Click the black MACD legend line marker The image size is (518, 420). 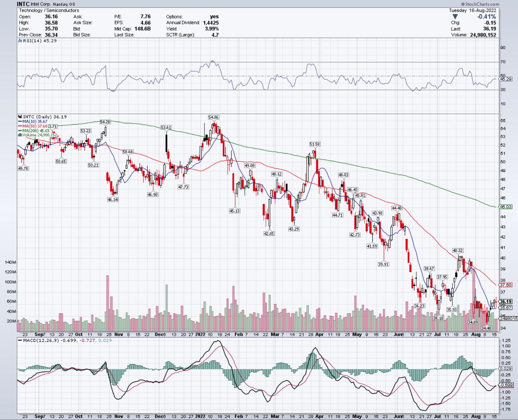pos(20,341)
